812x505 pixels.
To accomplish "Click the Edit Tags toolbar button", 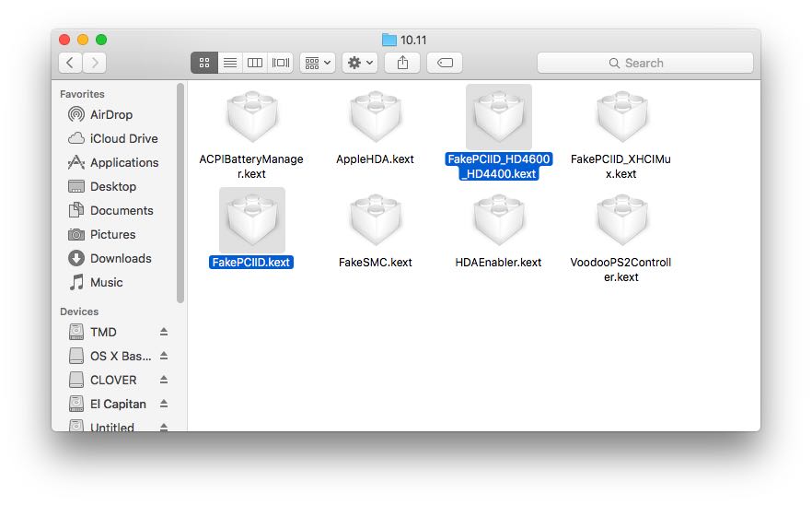I will pyautogui.click(x=445, y=63).
